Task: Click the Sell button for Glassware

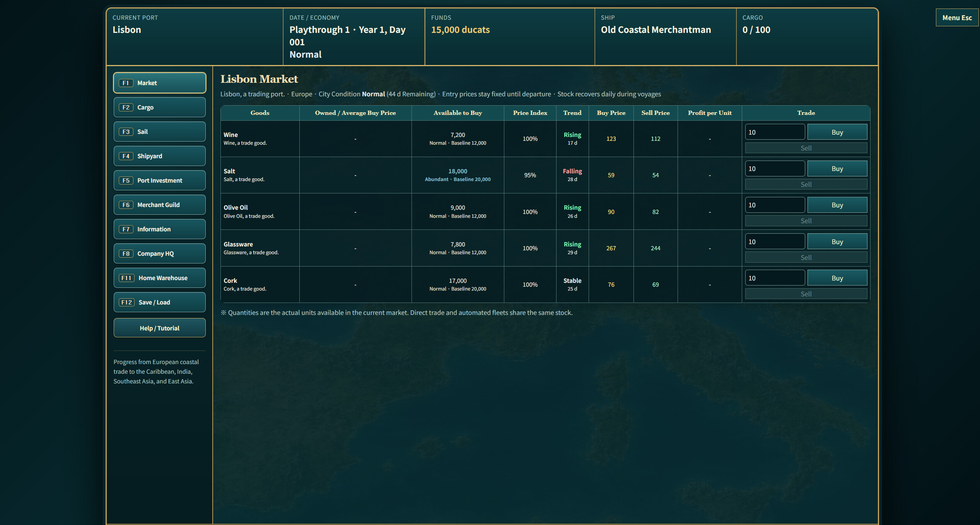Action: pos(806,258)
